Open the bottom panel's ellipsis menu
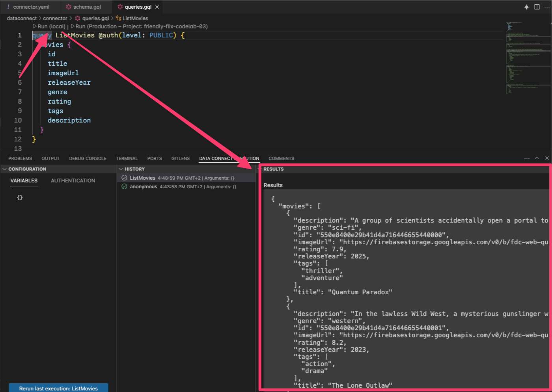This screenshot has height=392, width=552. point(527,158)
